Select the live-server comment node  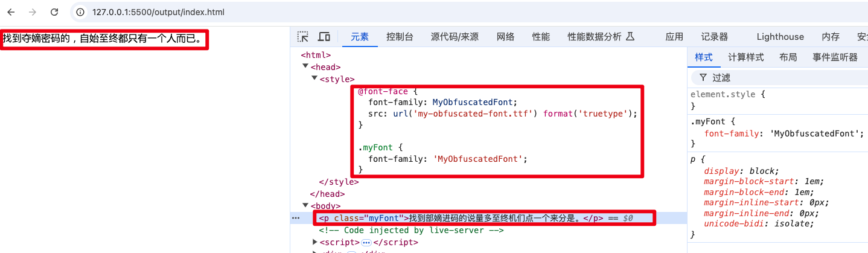click(411, 230)
